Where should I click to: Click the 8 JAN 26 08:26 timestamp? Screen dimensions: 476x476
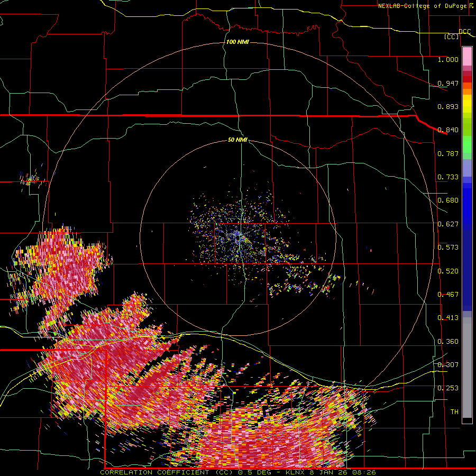pos(343,472)
